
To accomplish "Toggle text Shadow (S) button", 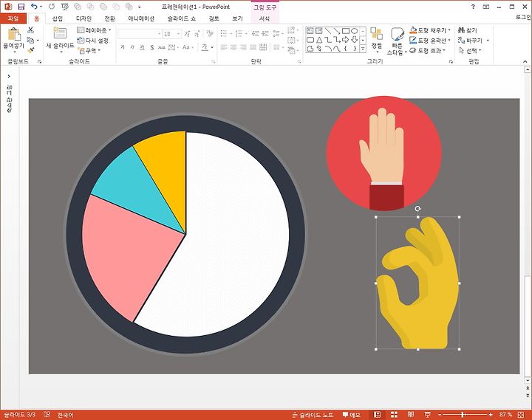I will (152, 47).
